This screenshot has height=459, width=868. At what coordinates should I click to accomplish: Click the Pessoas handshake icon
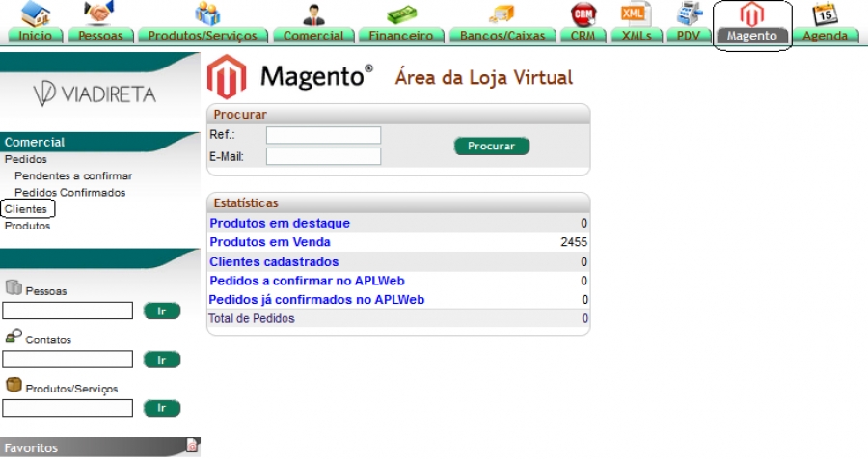pyautogui.click(x=99, y=13)
